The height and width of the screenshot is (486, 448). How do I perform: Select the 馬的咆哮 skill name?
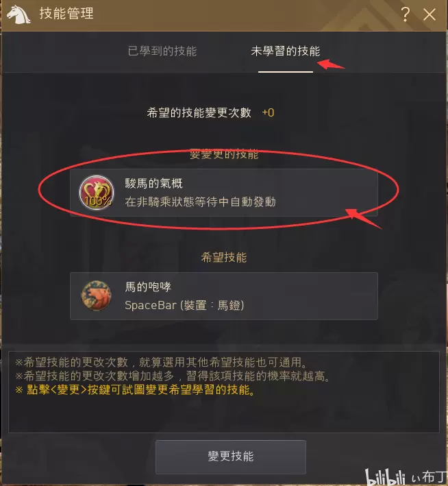tap(148, 287)
